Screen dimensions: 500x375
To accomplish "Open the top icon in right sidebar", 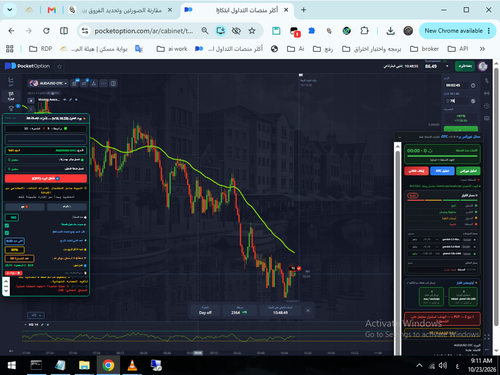I will click(487, 81).
